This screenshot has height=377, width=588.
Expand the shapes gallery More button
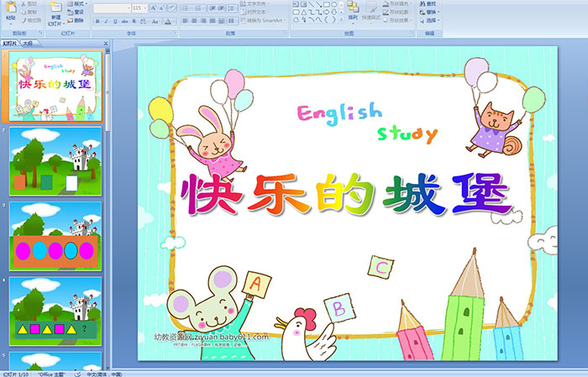341,19
